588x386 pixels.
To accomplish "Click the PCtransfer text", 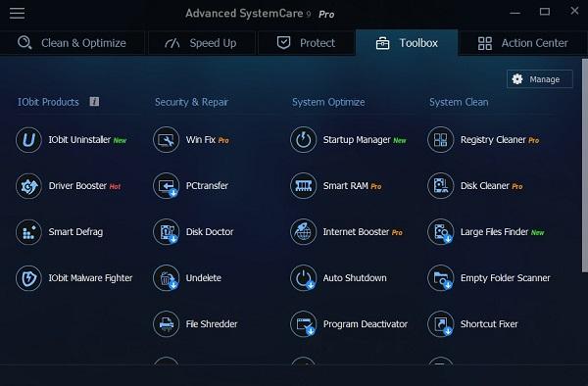I will pyautogui.click(x=207, y=186).
